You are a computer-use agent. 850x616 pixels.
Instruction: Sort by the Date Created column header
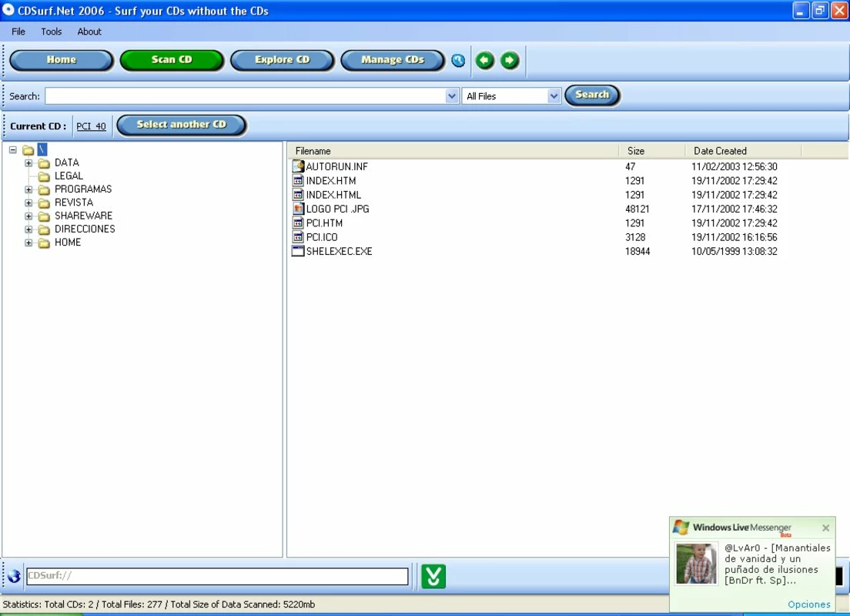(x=743, y=151)
